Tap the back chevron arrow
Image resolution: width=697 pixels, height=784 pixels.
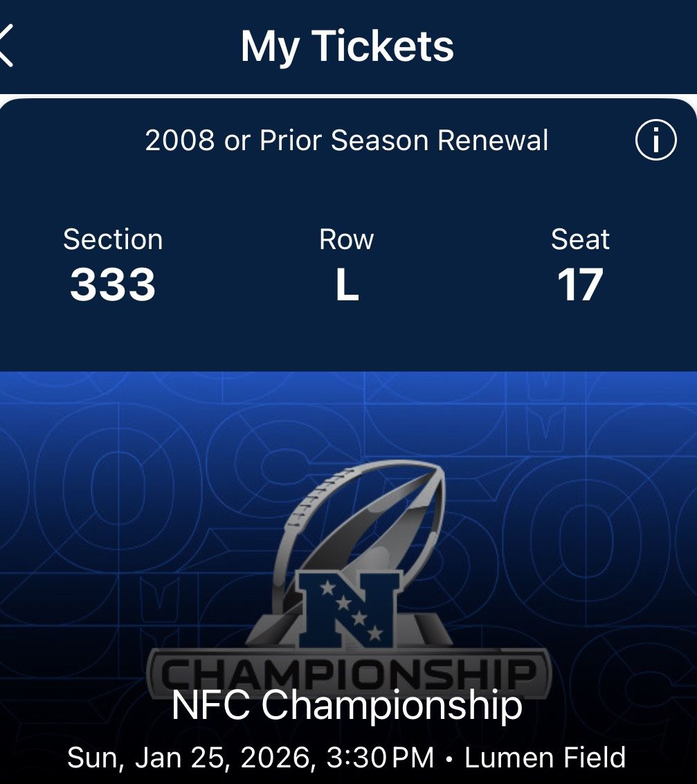6,46
